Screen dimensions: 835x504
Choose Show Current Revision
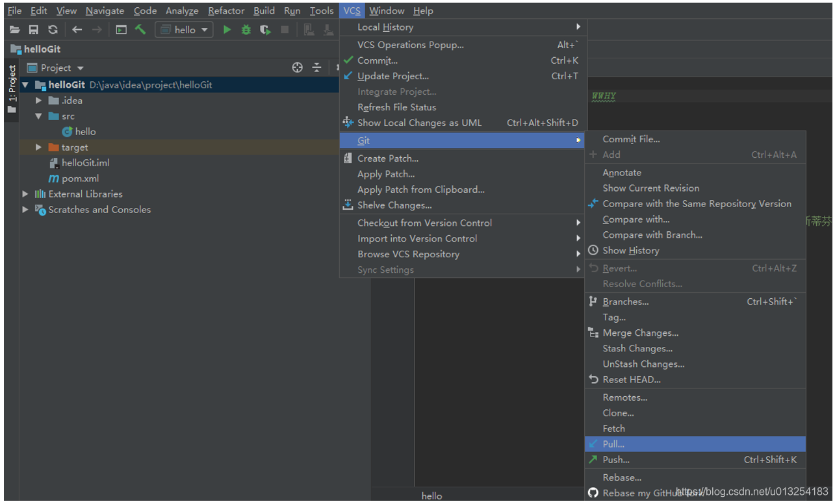(695, 188)
